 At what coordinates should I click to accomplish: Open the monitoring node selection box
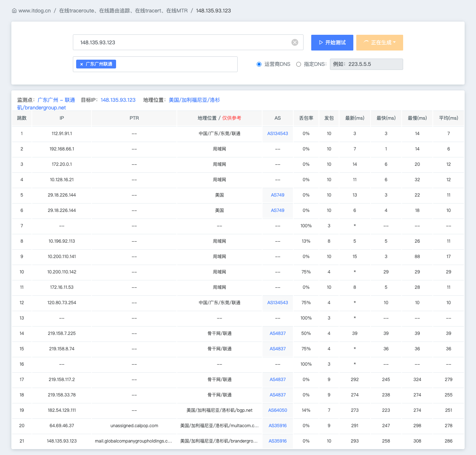coord(155,64)
